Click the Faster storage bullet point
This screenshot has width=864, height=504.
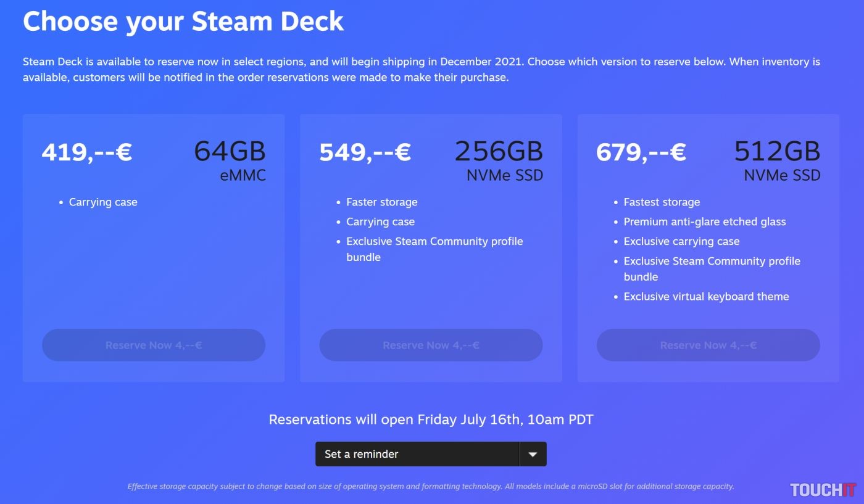[381, 202]
